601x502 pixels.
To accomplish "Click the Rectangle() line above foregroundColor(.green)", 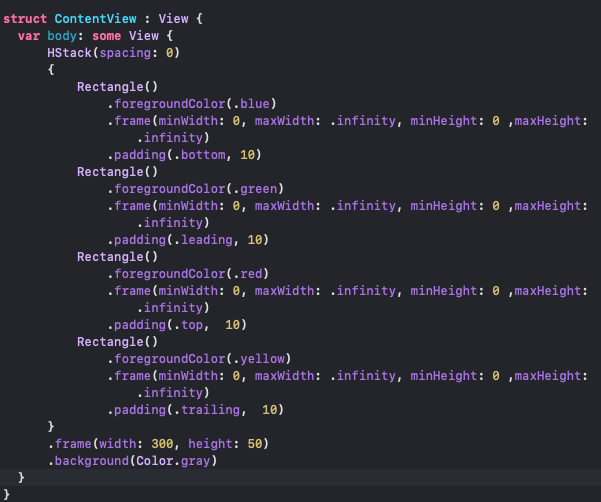I will click(x=117, y=172).
